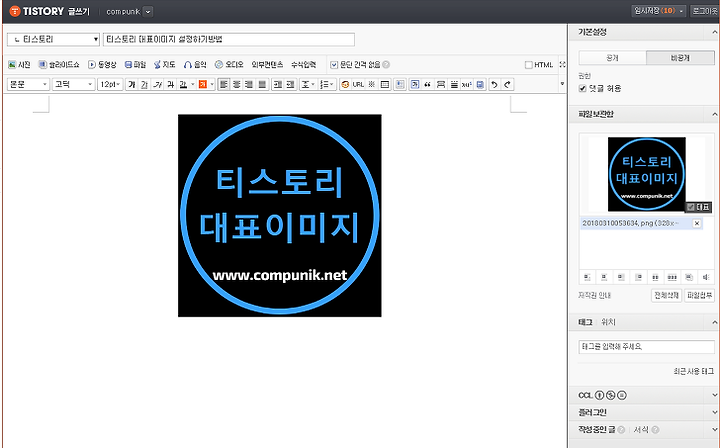Pick a font color from the 가 swatch

click(183, 84)
